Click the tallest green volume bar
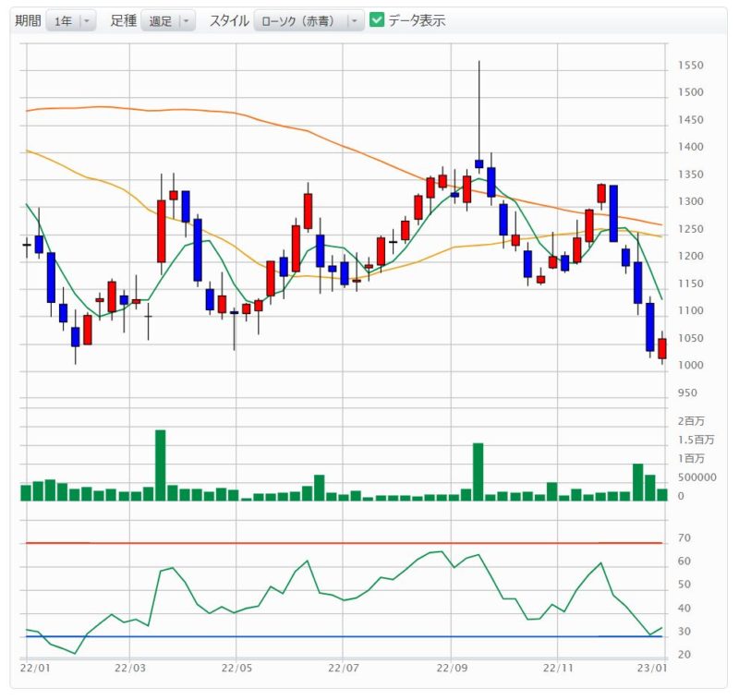The width and height of the screenshot is (739, 700). (160, 465)
